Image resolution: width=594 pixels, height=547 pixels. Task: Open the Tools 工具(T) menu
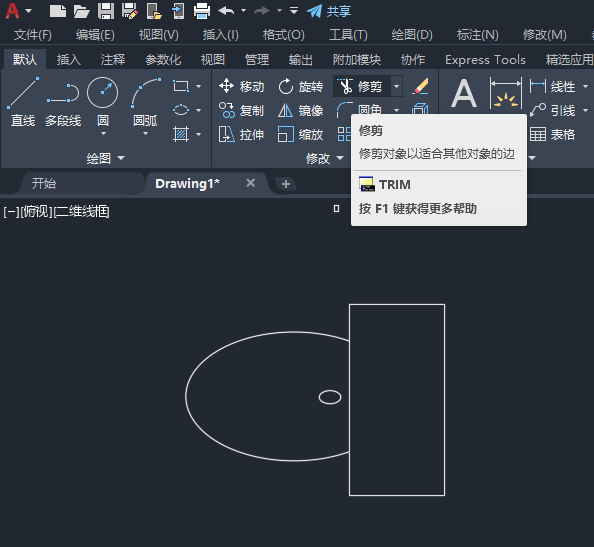(x=348, y=35)
